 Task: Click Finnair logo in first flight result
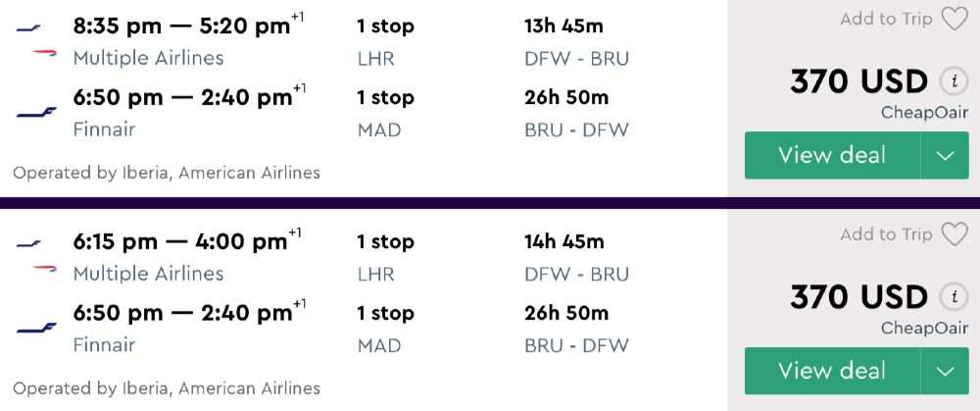point(37,112)
